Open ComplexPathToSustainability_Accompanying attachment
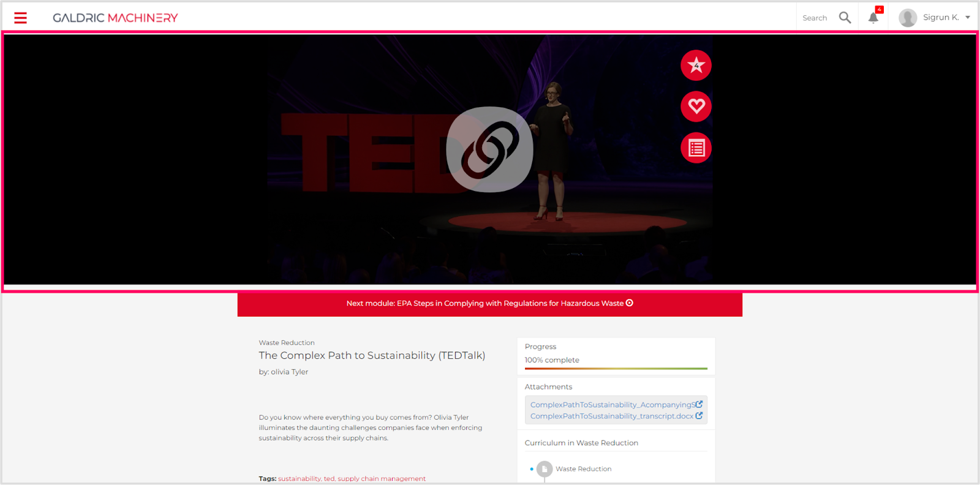The height and width of the screenshot is (485, 980). pyautogui.click(x=612, y=405)
